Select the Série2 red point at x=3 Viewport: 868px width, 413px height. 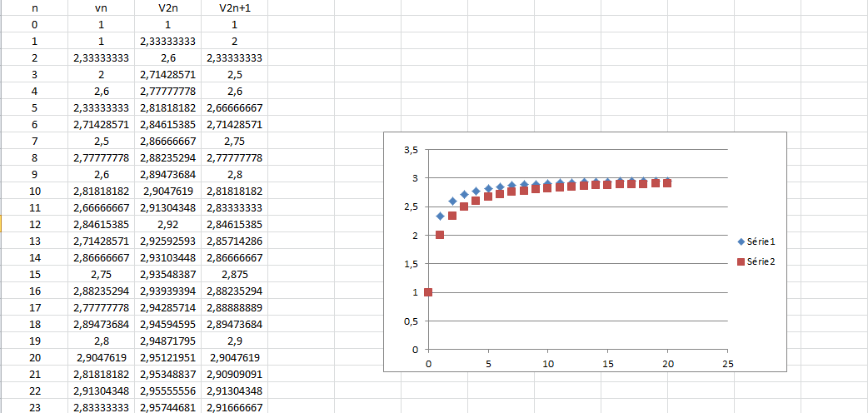tap(464, 206)
